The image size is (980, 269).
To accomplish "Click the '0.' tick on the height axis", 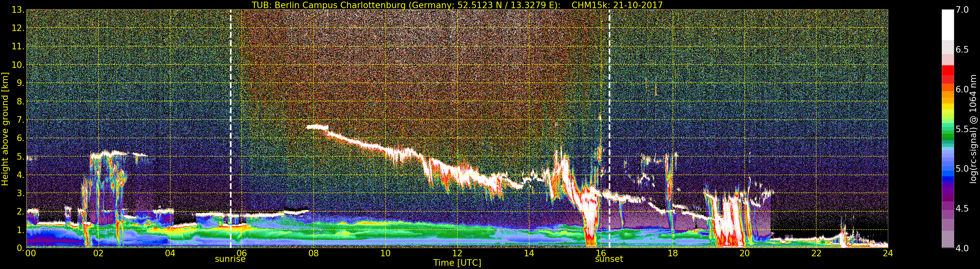I will pos(21,248).
